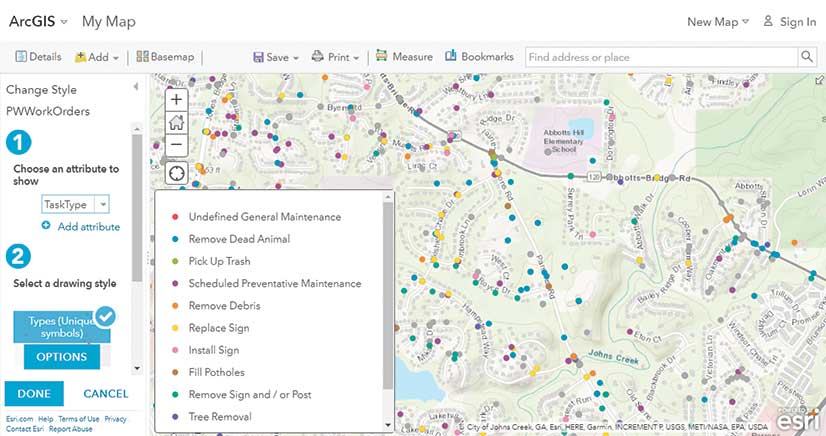Open the Add layer menu
826x436 pixels.
(97, 57)
